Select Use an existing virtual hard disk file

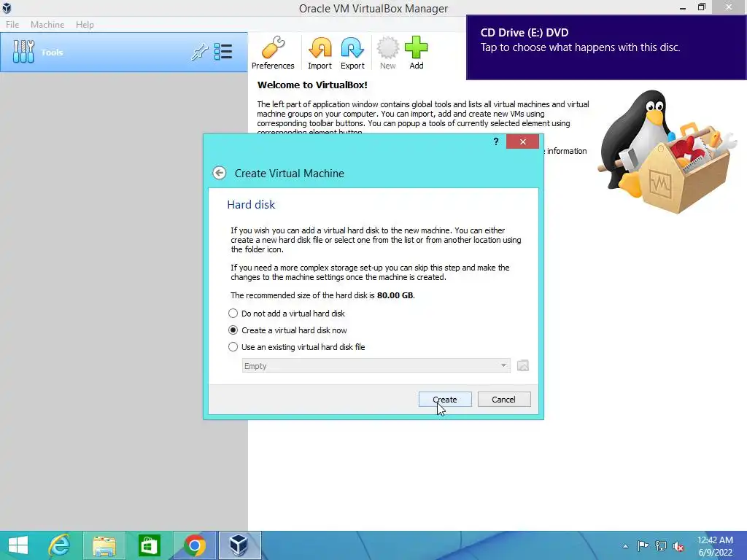click(x=297, y=347)
